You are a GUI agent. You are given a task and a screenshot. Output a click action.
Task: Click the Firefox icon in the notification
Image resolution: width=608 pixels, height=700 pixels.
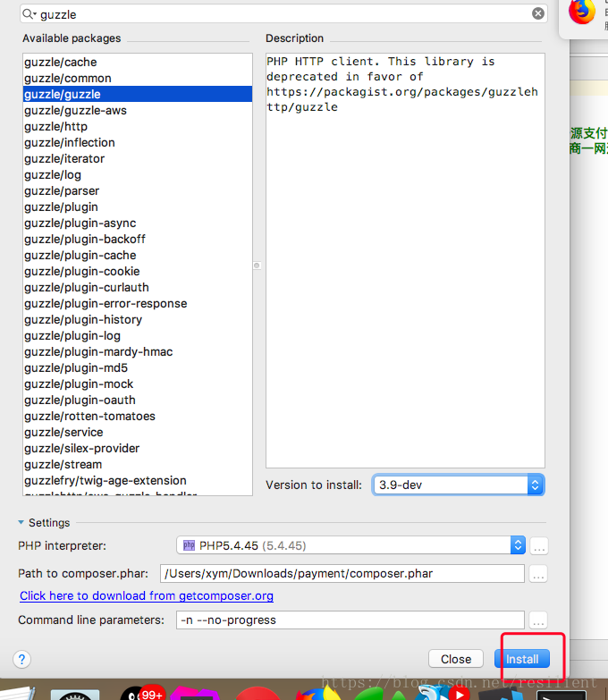coord(582,12)
